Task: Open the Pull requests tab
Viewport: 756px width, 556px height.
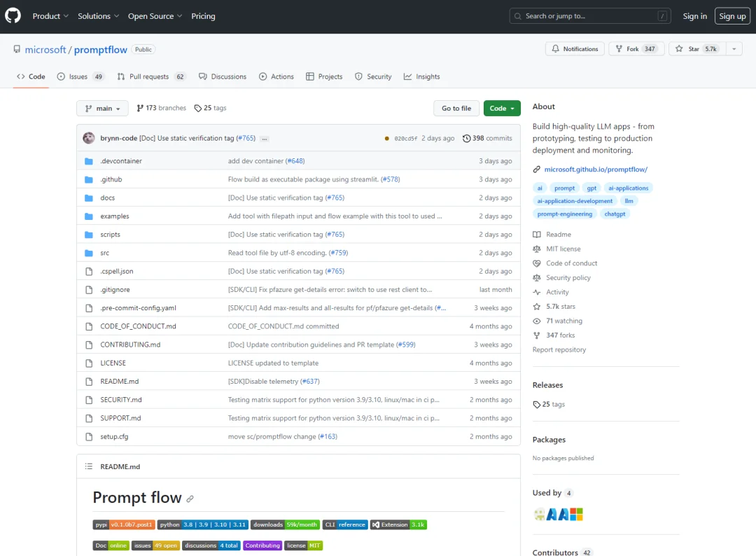Action: (151, 76)
